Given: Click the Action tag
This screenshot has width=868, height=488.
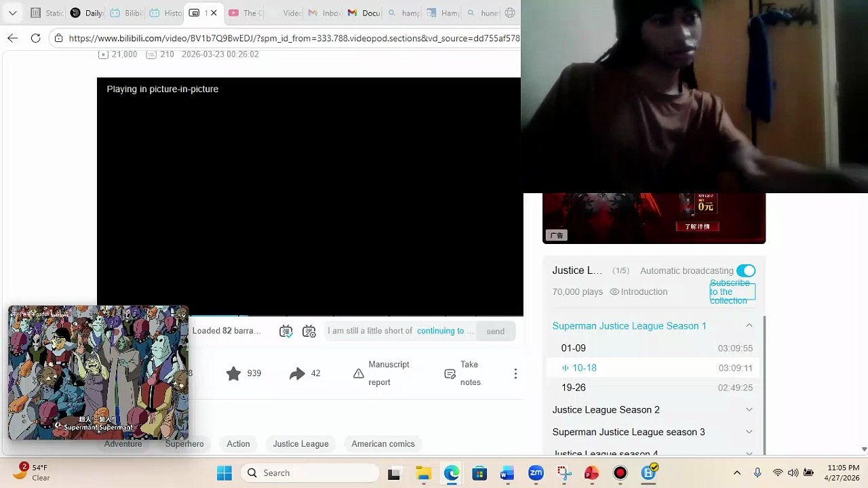Looking at the screenshot, I should point(238,444).
